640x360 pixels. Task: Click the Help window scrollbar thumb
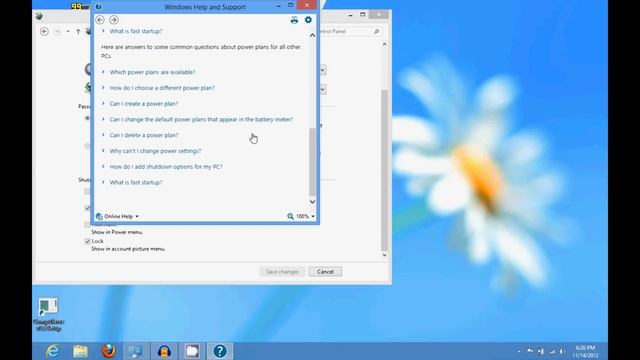312,162
